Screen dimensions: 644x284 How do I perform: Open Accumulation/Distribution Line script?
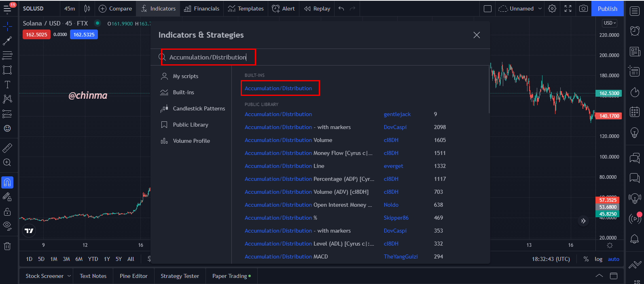pos(284,166)
